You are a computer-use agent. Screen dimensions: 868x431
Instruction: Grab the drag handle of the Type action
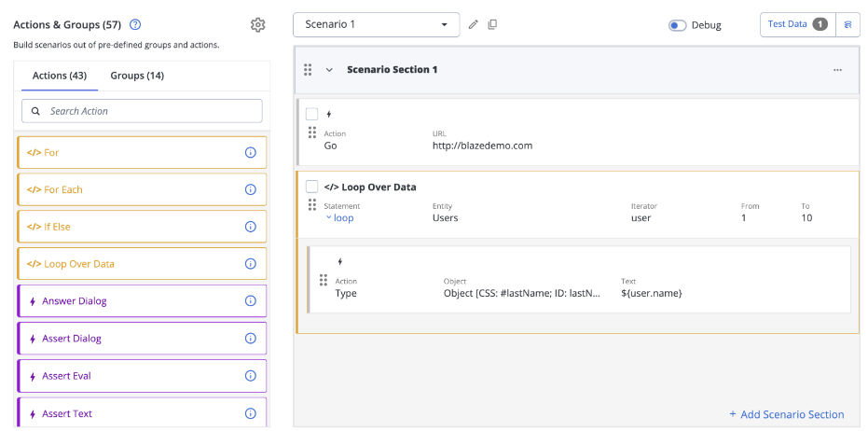tap(324, 280)
